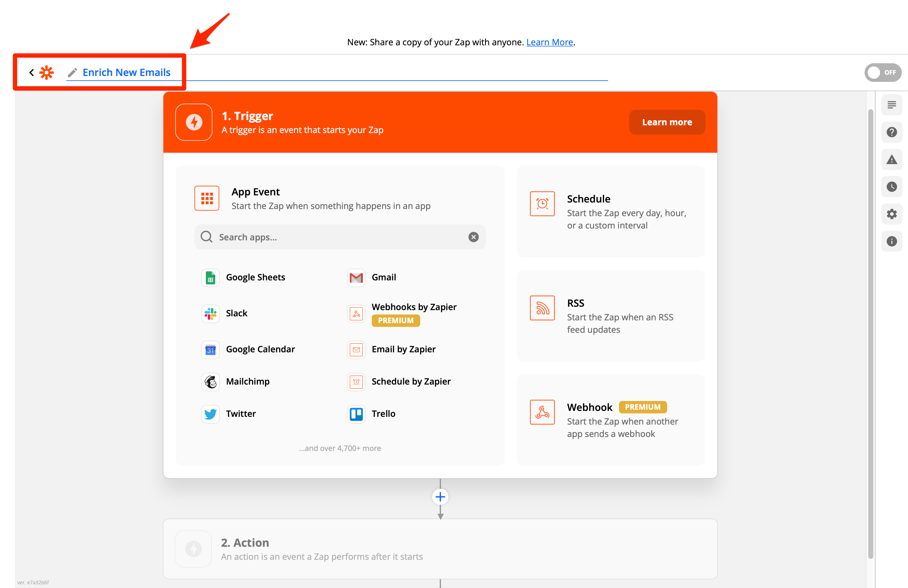Go back using the left chevron

coord(32,72)
